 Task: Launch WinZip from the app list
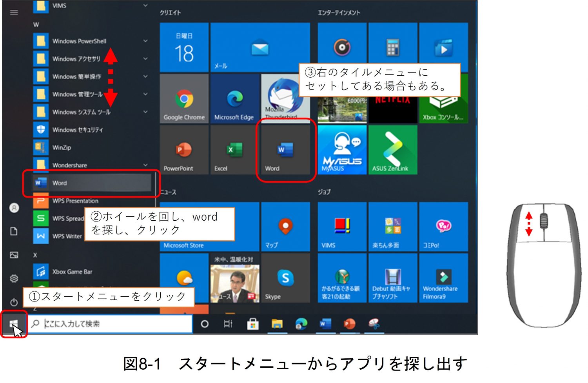click(x=92, y=147)
